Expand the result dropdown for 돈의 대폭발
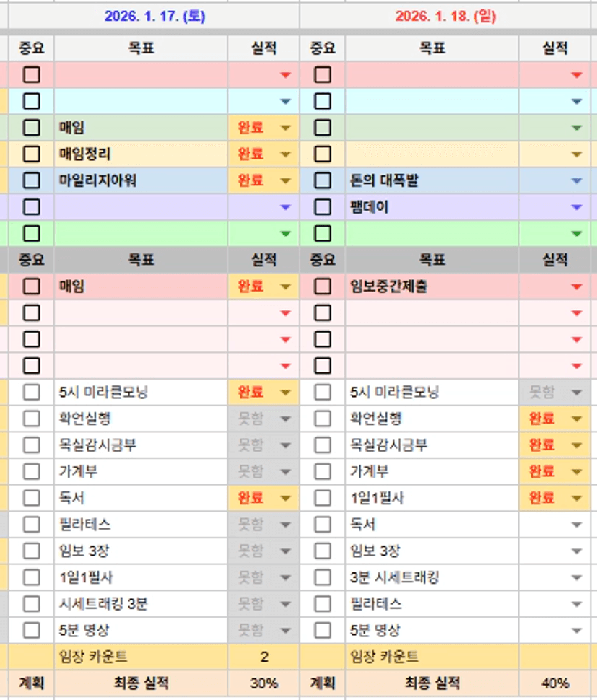 pos(576,181)
